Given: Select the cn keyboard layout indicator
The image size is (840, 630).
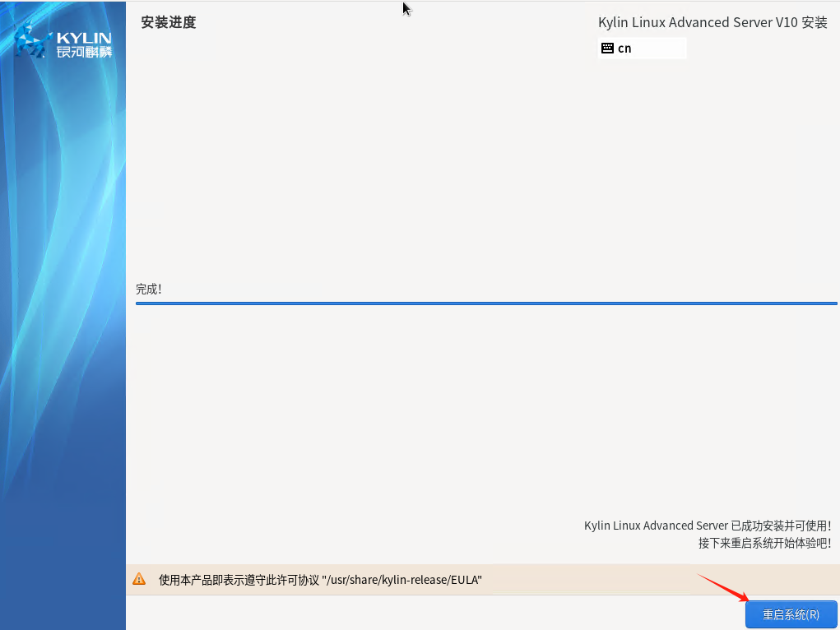Looking at the screenshot, I should pyautogui.click(x=642, y=49).
